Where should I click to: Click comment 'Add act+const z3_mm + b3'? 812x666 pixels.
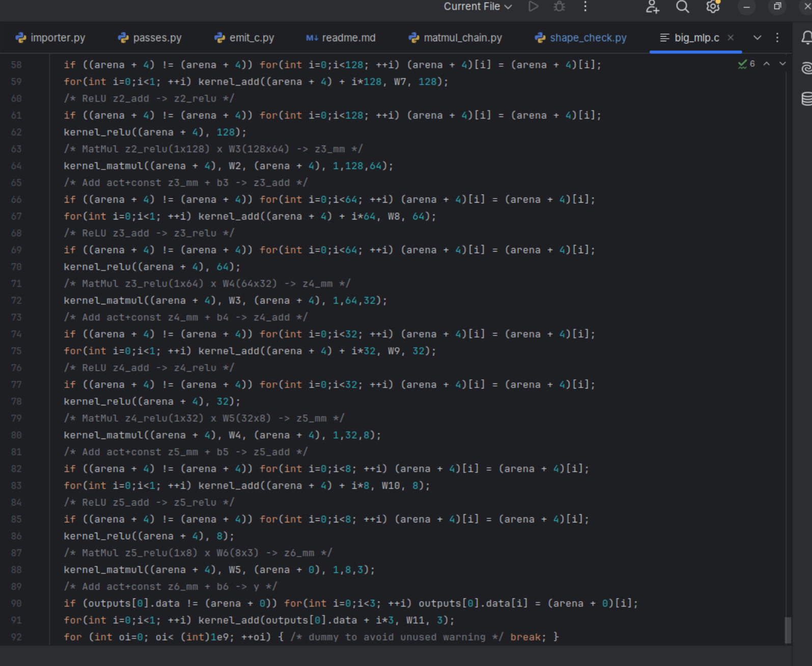point(186,183)
